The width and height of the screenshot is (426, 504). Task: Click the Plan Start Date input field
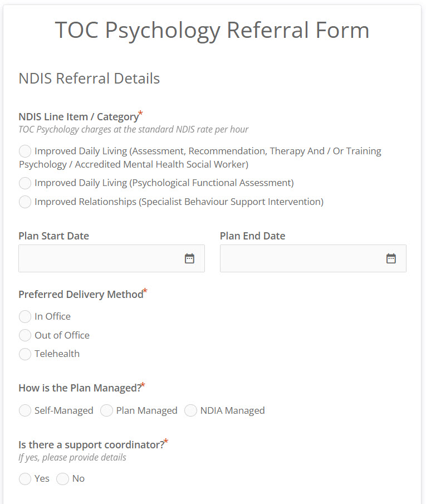100,258
